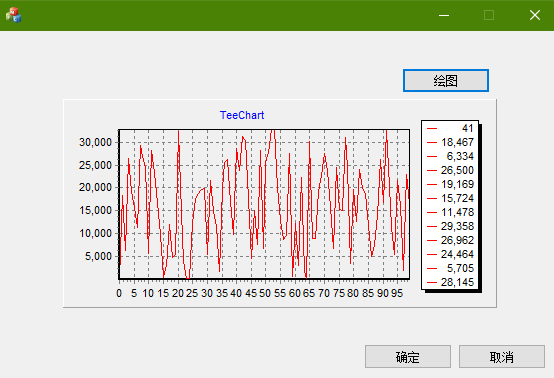
Task: Click the red line symbol beside 28,145
Action: coord(432,282)
